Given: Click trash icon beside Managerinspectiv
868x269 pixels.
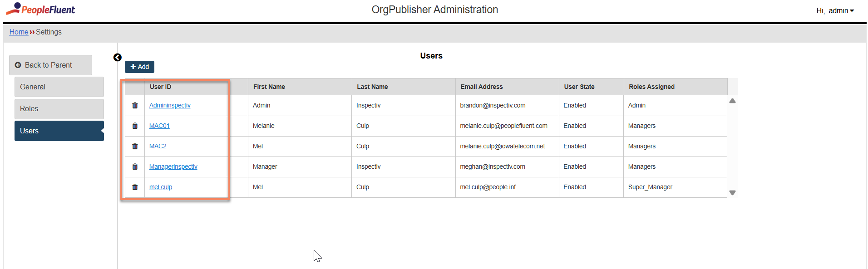Looking at the screenshot, I should pos(135,166).
